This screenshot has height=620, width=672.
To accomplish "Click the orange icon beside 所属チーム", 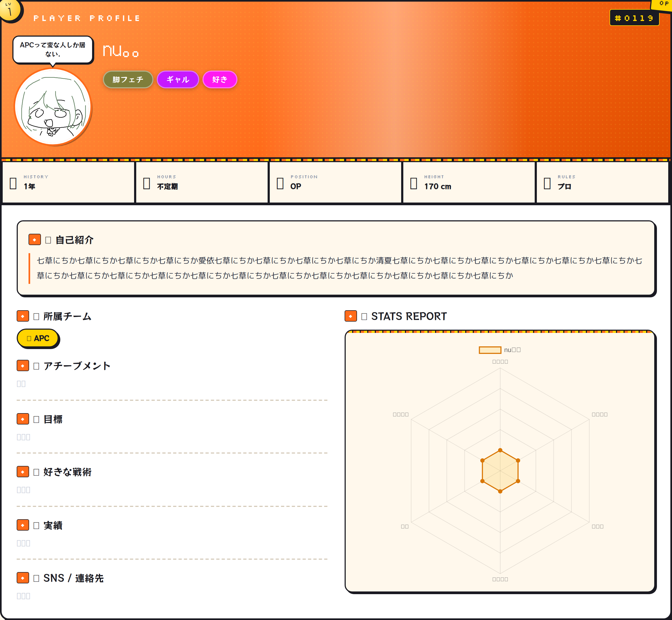I will tap(23, 316).
